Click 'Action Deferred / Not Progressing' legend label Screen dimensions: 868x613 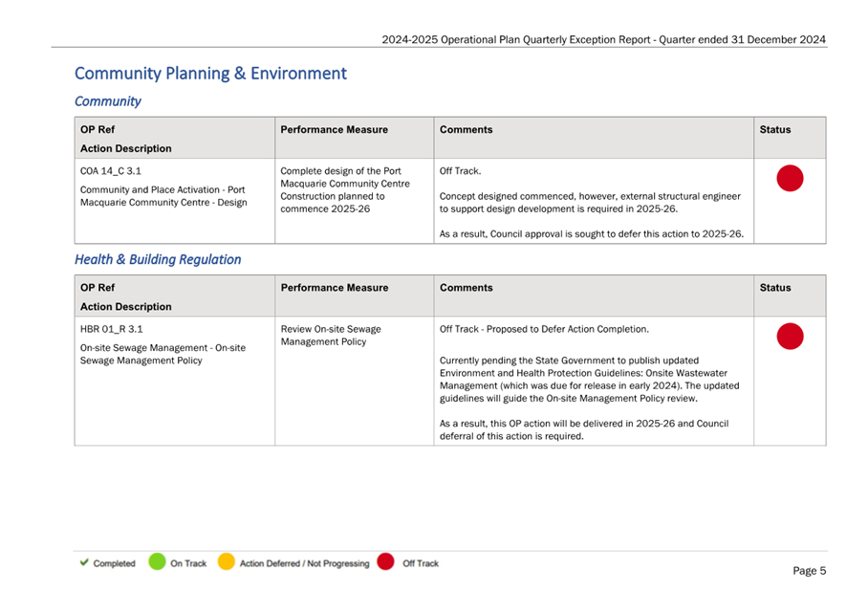(x=304, y=563)
